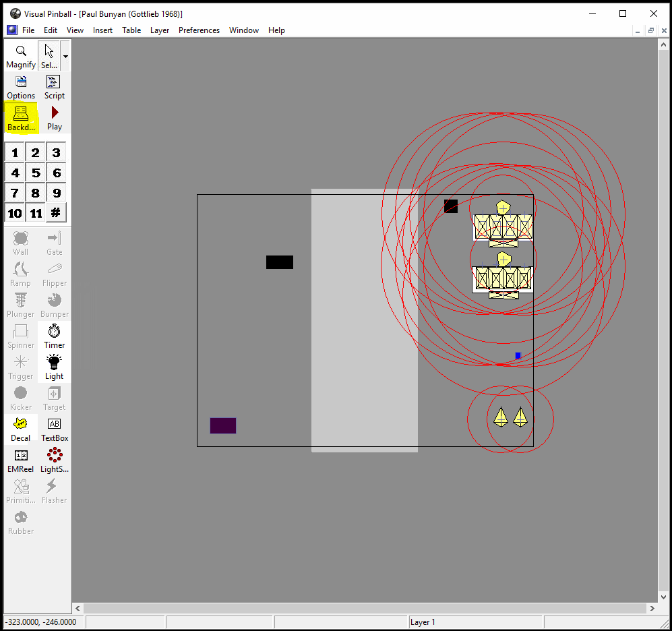Open the Options panel
The width and height of the screenshot is (672, 631).
pyautogui.click(x=21, y=88)
